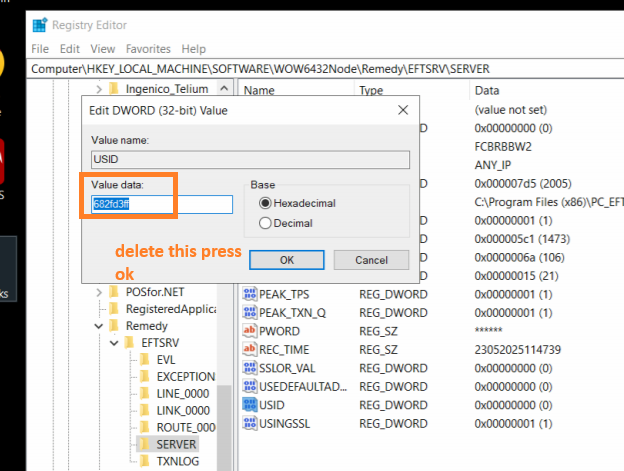Click the registry path address bar
Screen dimensions: 624x471
tap(326, 69)
